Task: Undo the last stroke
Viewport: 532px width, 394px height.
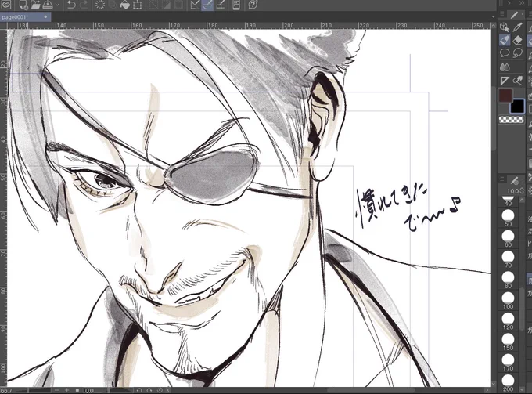Action: pyautogui.click(x=71, y=5)
